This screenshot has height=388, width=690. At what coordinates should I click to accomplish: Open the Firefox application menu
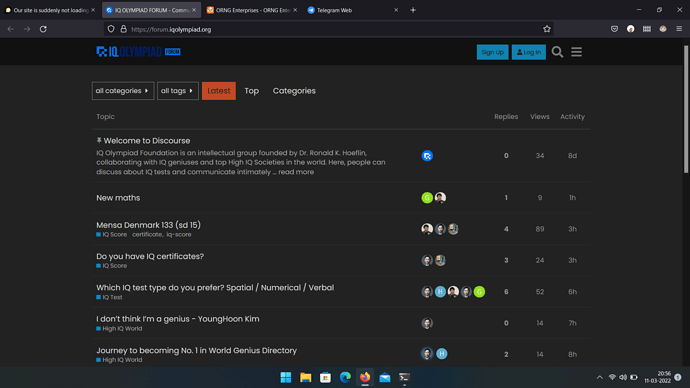pyautogui.click(x=679, y=29)
